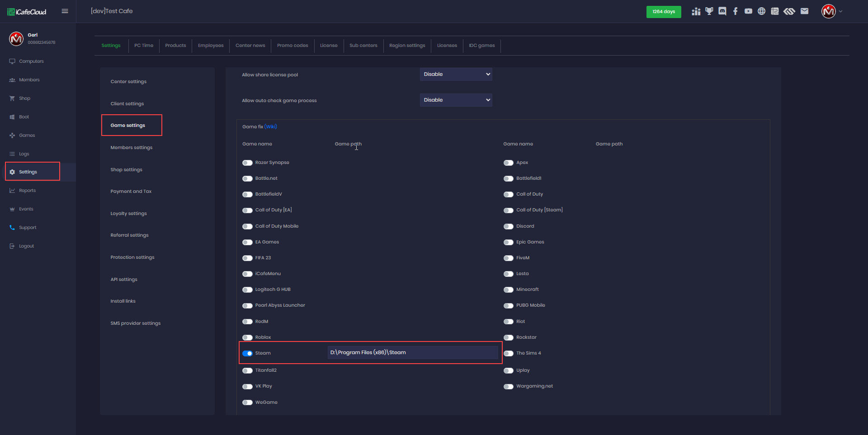Click the 1264 days license button

tap(663, 12)
